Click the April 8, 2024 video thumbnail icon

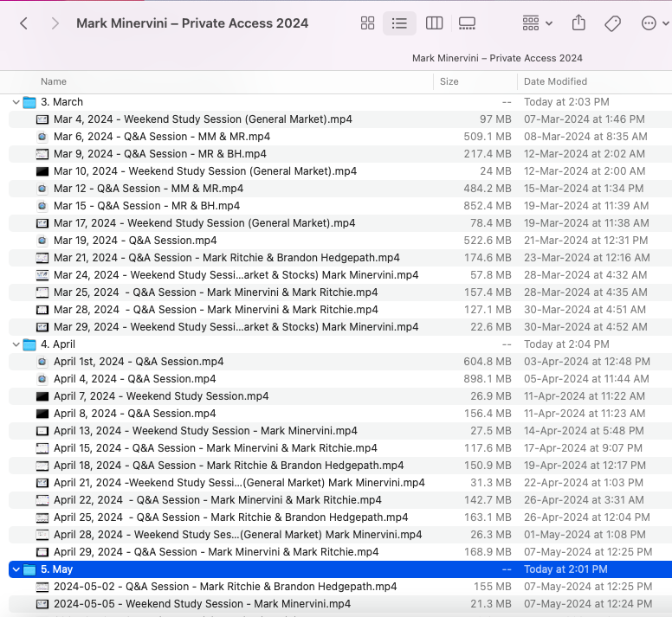(42, 414)
